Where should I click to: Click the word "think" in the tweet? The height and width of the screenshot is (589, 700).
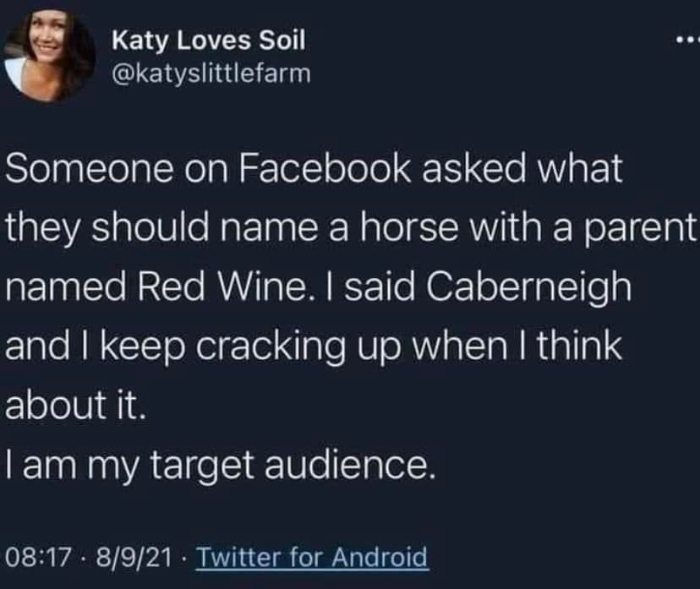coord(580,346)
